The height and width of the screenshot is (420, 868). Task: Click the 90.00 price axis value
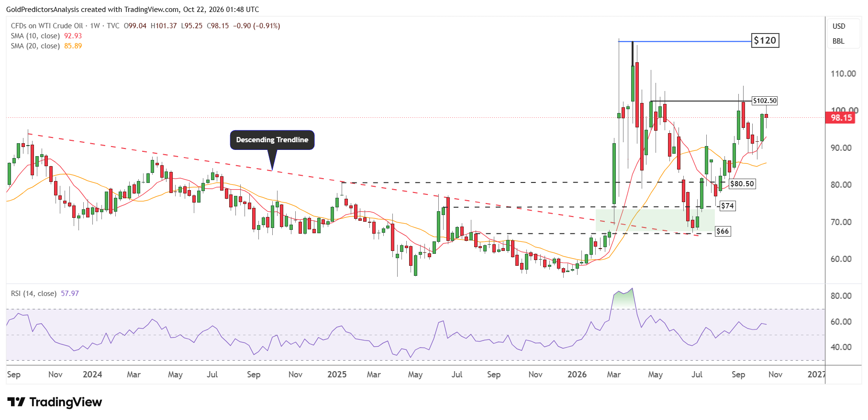pos(841,148)
